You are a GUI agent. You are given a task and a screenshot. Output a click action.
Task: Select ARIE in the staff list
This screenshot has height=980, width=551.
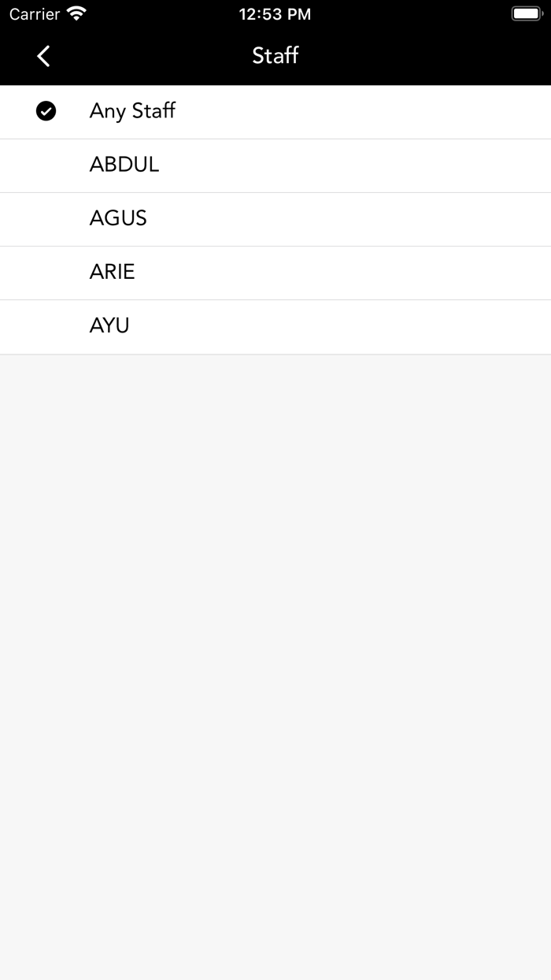pyautogui.click(x=113, y=272)
